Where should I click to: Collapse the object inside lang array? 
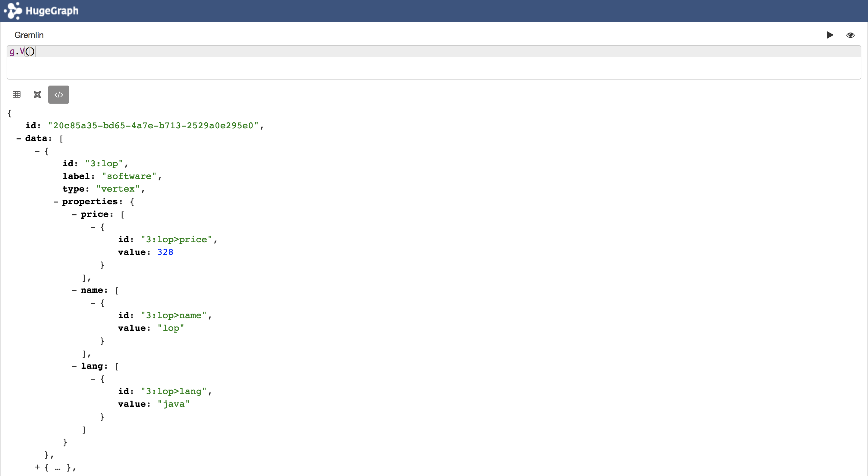tap(93, 379)
